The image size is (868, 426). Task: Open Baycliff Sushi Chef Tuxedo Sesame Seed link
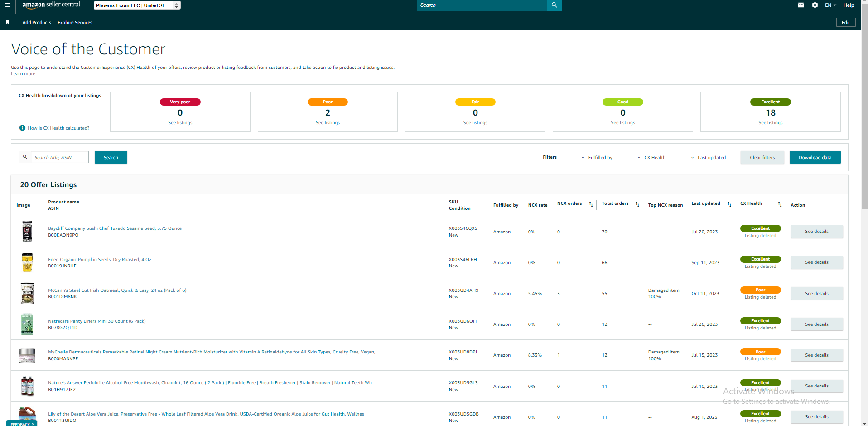pos(115,228)
